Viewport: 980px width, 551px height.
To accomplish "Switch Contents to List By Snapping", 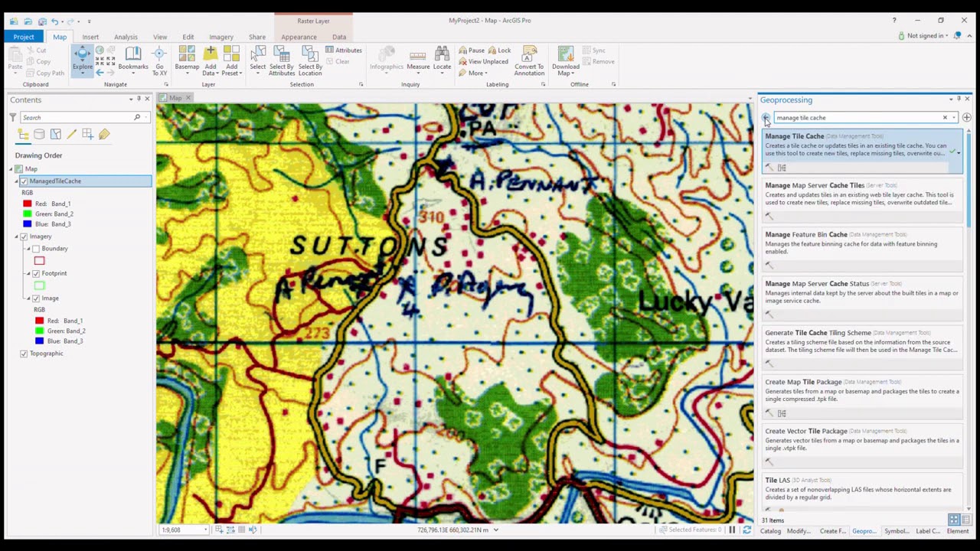I will point(88,135).
